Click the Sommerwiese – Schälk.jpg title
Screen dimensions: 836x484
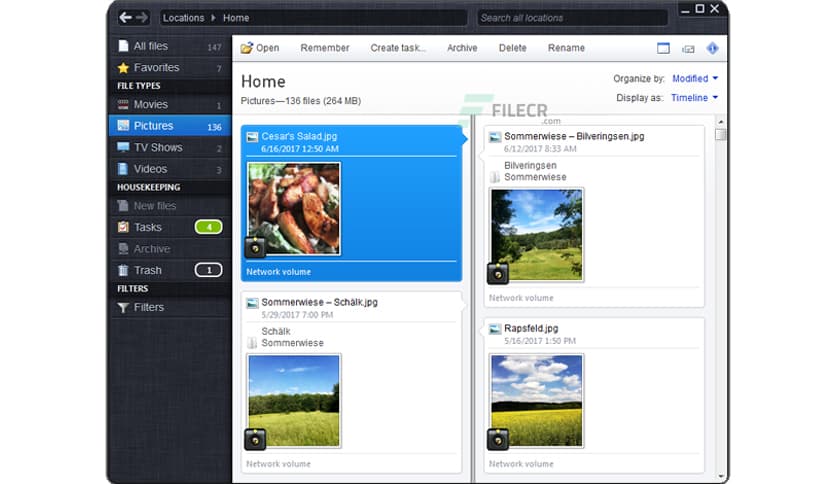click(x=319, y=302)
